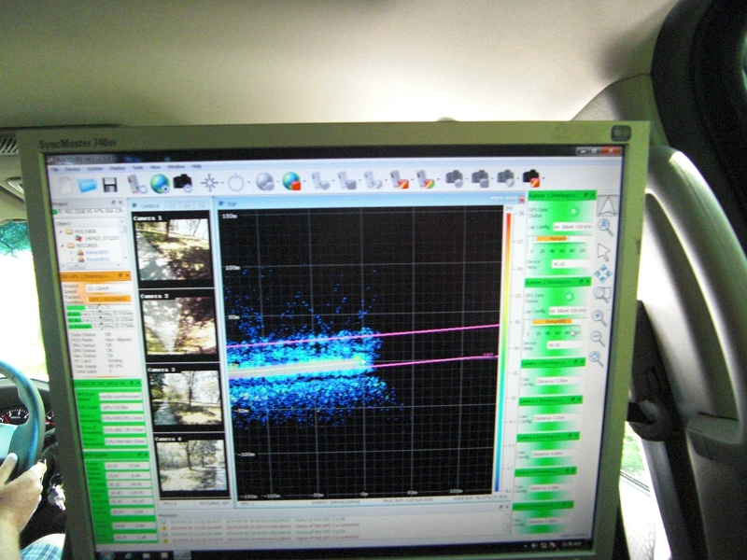
Task: Click the rightmost camera icon in toolbar
Action: (x=530, y=176)
